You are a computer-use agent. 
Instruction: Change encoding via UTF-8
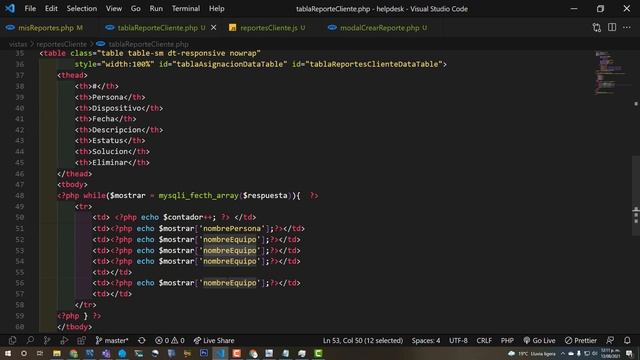coord(458,340)
